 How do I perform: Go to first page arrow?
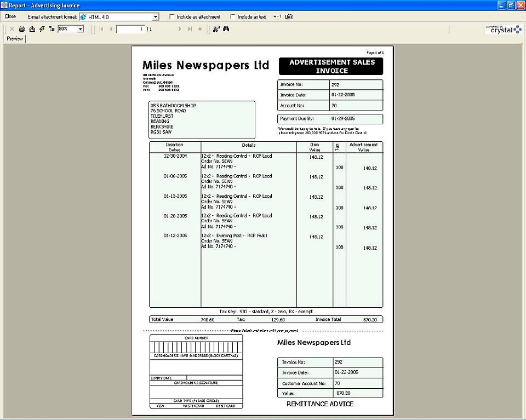(101, 29)
